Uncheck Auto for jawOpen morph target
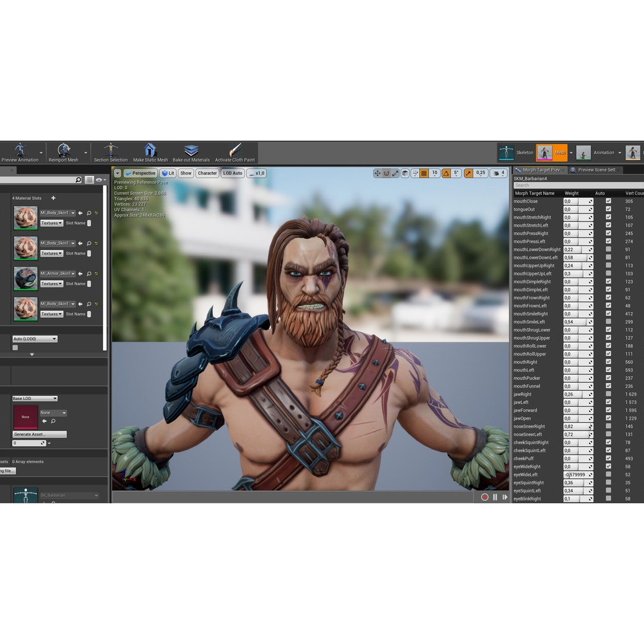The height and width of the screenshot is (644, 644). point(608,418)
